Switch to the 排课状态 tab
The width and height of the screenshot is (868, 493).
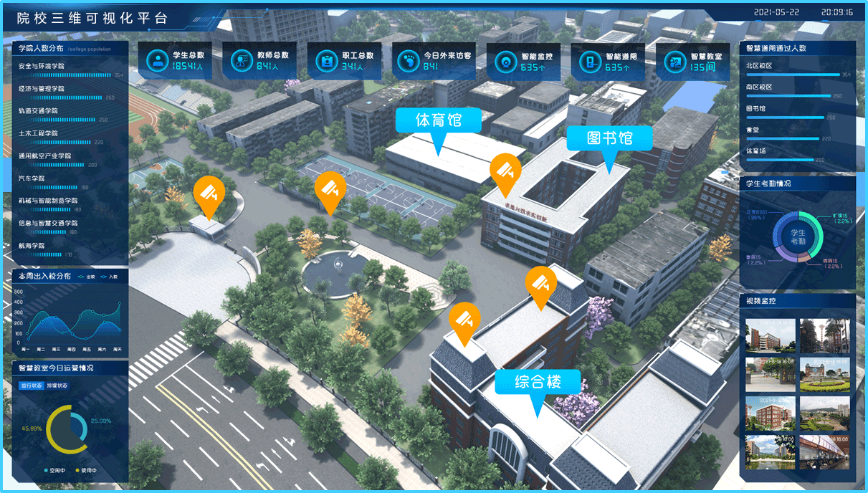coord(58,386)
